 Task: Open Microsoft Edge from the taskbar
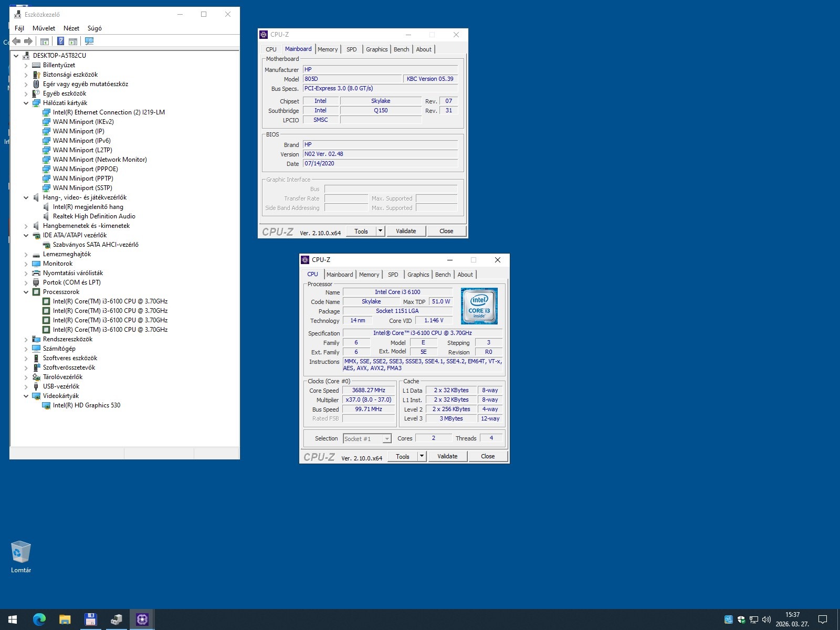39,619
